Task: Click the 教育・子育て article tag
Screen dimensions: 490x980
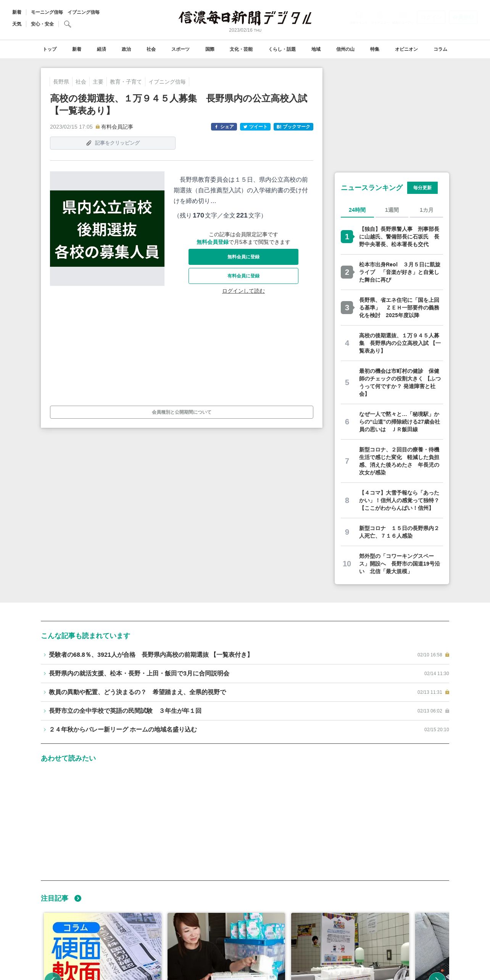Action: coord(126,82)
